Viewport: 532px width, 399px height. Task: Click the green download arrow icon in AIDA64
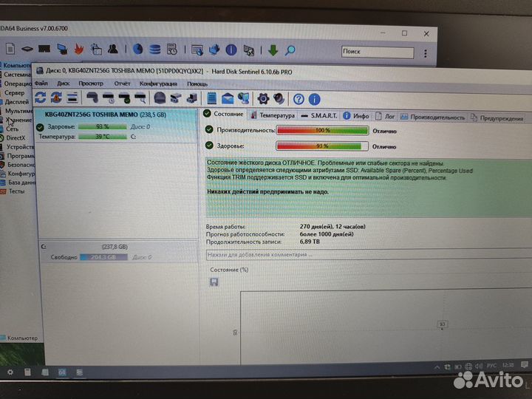[x=273, y=50]
